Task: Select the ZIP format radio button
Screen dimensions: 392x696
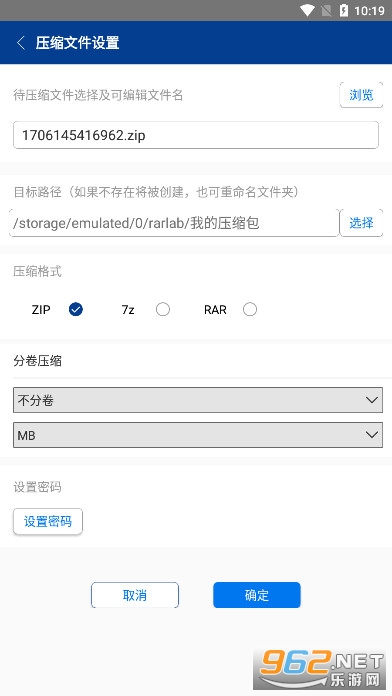Action: coord(76,309)
